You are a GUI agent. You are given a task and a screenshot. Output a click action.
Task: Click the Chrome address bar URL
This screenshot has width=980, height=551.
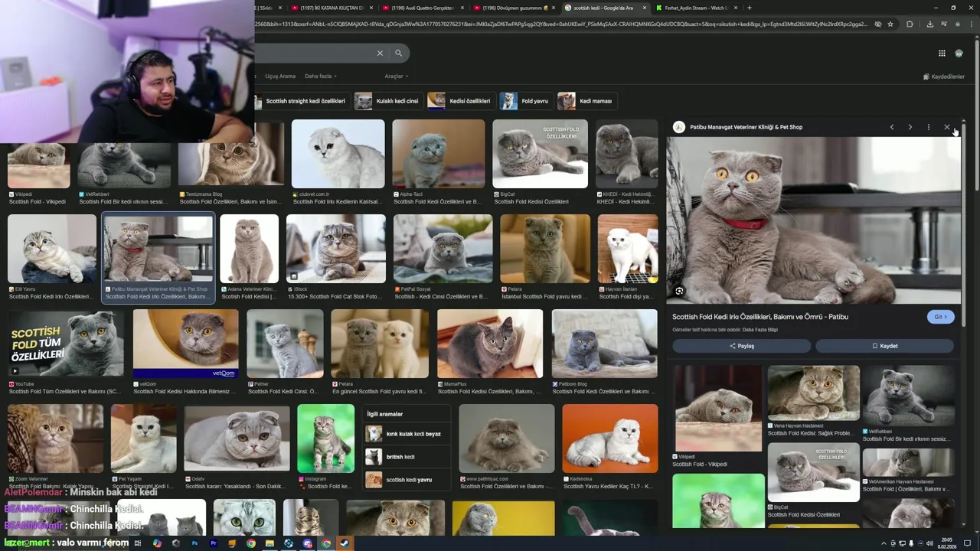563,24
